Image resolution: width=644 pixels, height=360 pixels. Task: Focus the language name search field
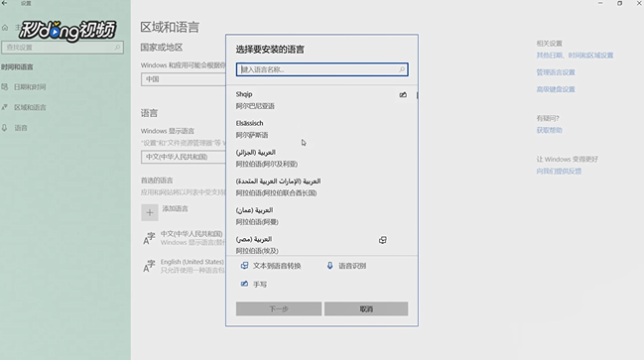[322, 69]
